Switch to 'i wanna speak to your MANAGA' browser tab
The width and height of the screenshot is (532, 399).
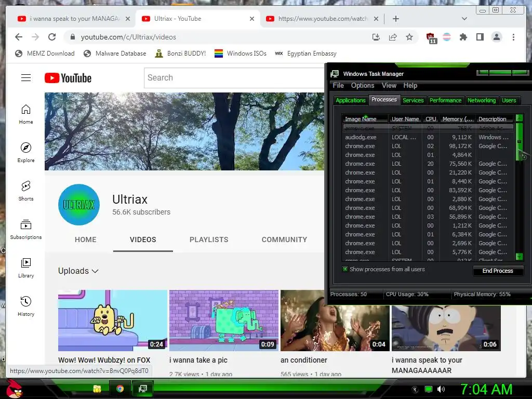pos(73,19)
